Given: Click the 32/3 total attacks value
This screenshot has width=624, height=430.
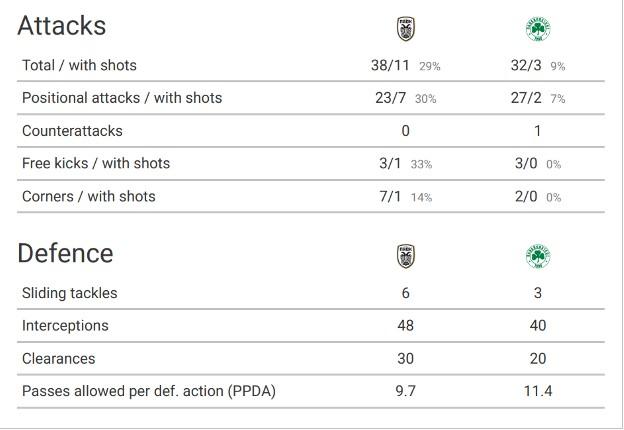Looking at the screenshot, I should (x=526, y=65).
